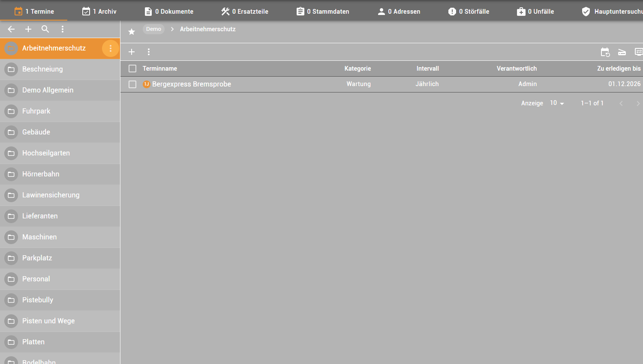
Task: Check the Bergexpress Bremsprobe row checkbox
Action: (x=132, y=84)
